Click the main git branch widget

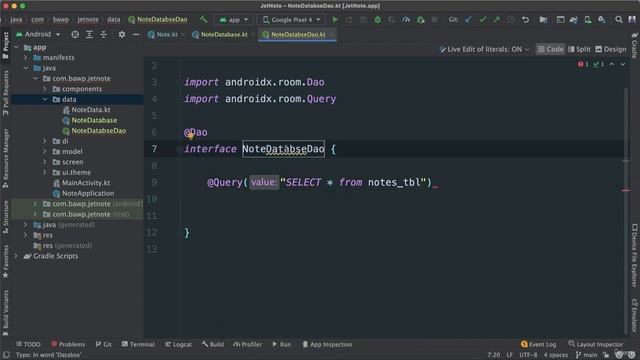click(x=586, y=355)
